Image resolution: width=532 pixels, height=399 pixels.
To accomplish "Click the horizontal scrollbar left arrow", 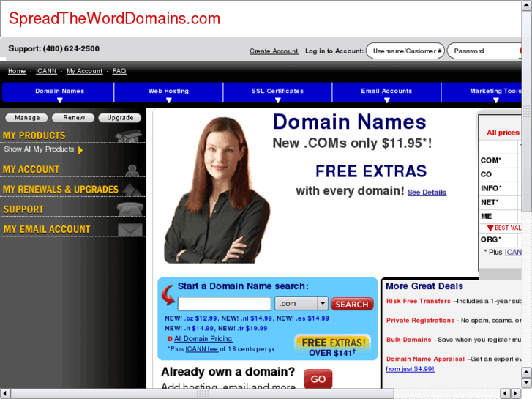I will (5, 394).
